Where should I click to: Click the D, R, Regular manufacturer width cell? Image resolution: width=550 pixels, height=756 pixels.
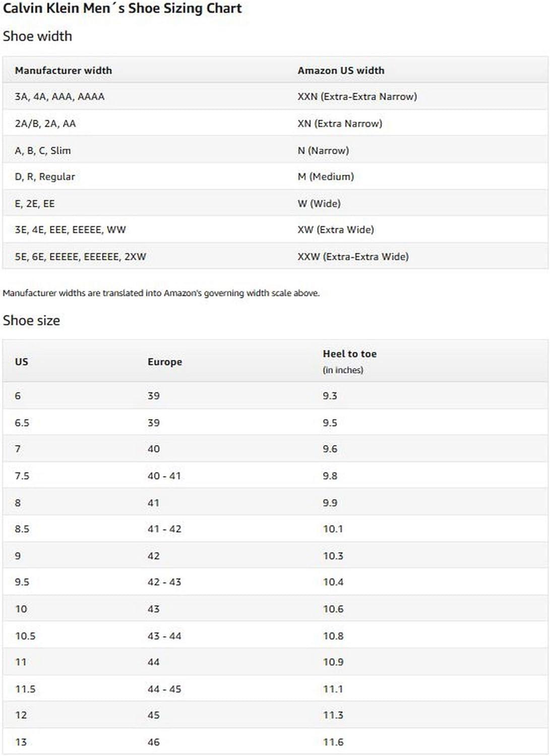click(45, 177)
